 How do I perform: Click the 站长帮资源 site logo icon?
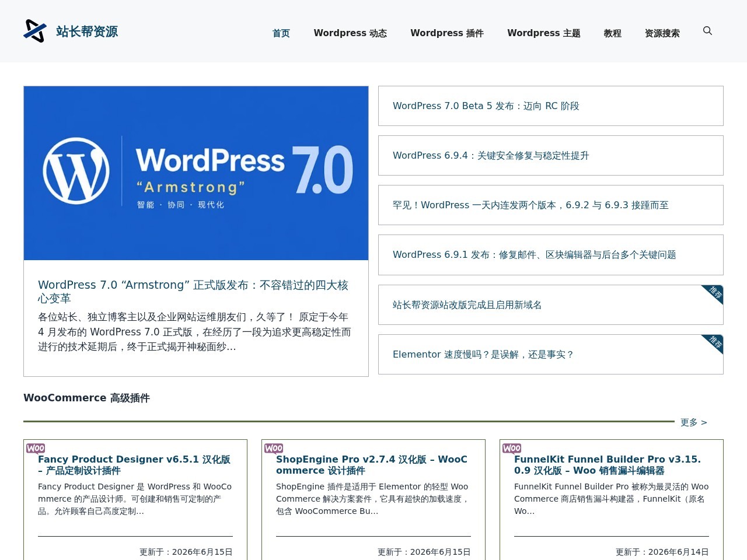(x=35, y=31)
